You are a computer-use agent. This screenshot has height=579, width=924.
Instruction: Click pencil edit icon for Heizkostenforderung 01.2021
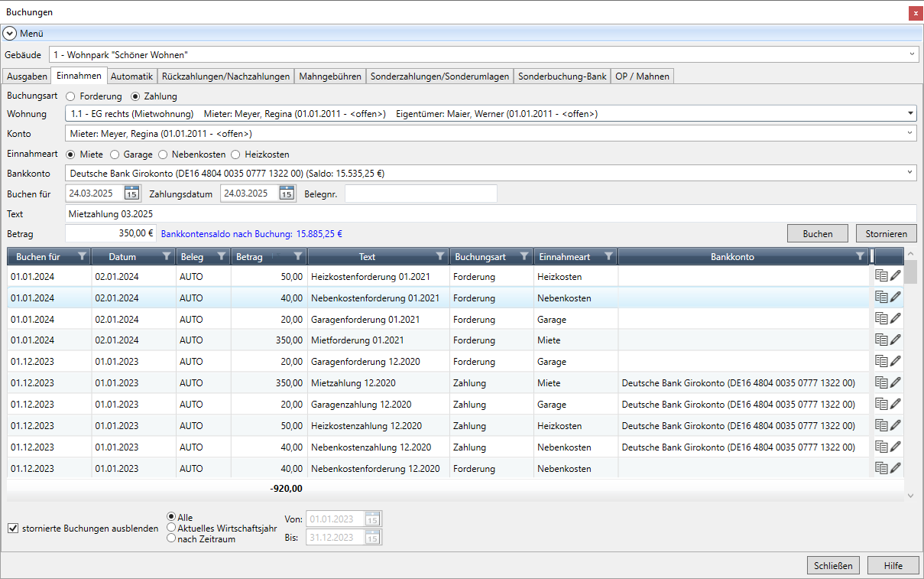[896, 276]
